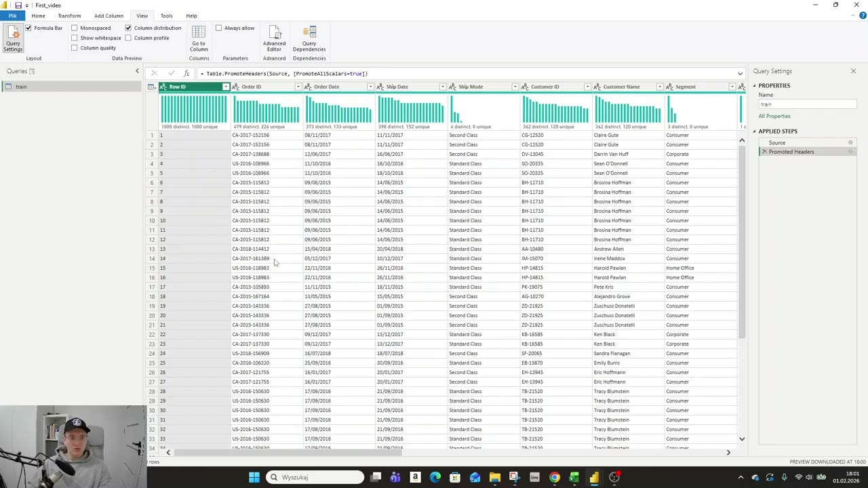Open the Plik file tab

pos(12,16)
